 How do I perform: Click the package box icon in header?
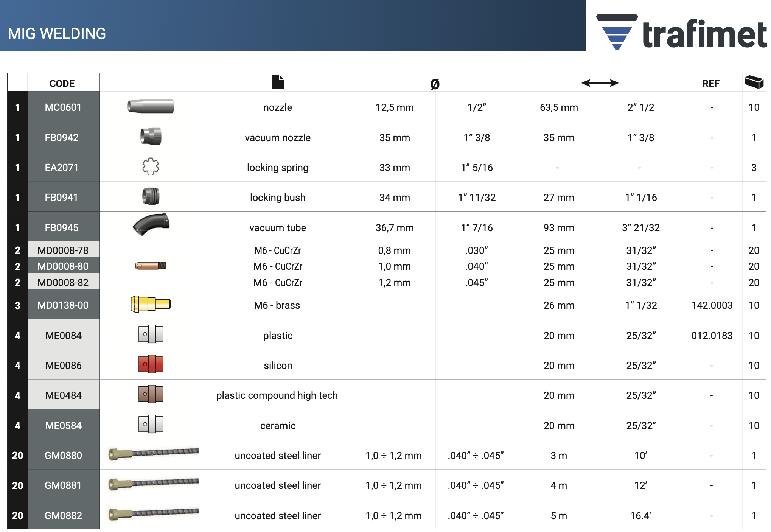754,82
